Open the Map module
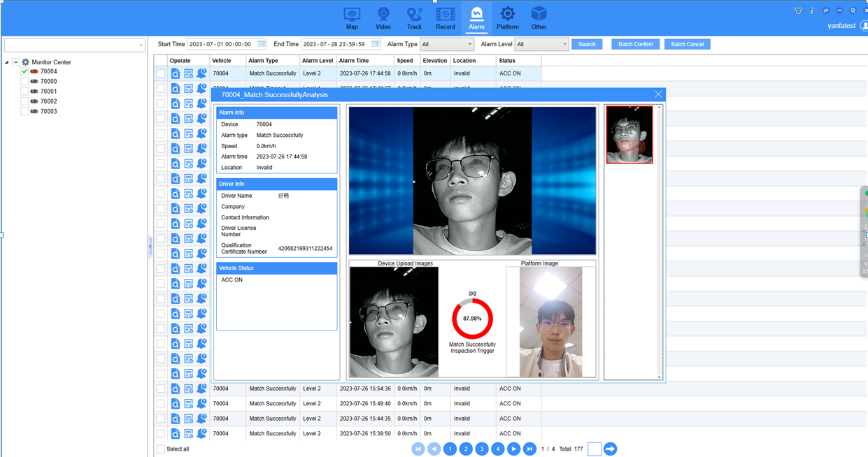Image resolution: width=868 pixels, height=457 pixels. click(352, 18)
